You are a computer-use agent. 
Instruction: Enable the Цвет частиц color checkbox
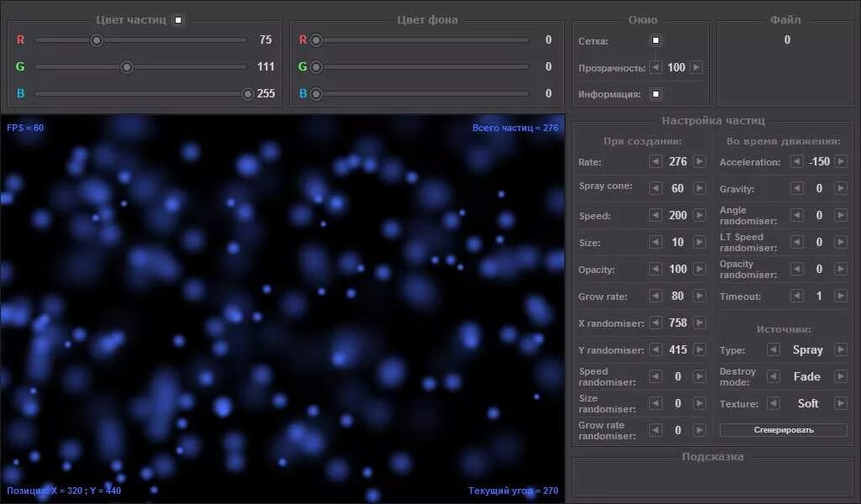(177, 18)
